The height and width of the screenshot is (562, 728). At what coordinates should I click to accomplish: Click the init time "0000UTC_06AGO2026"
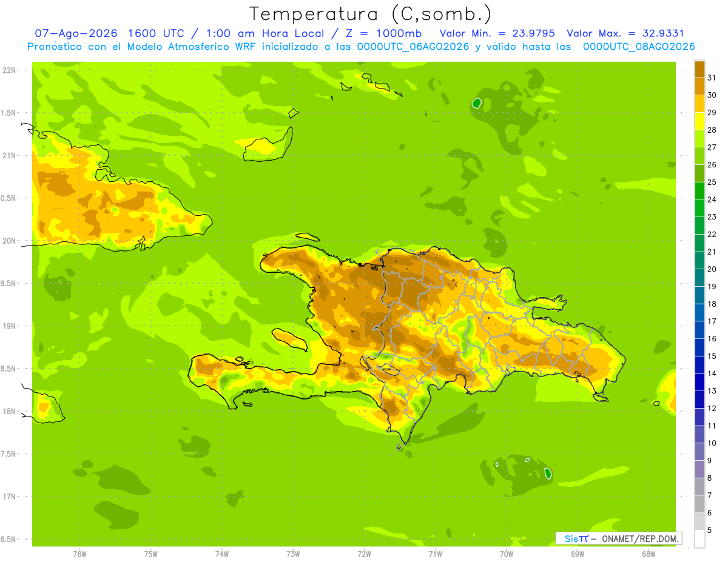pos(413,47)
